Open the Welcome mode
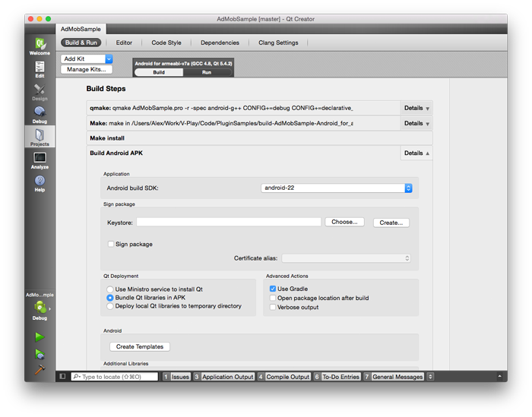The height and width of the screenshot is (417, 532). [x=40, y=47]
